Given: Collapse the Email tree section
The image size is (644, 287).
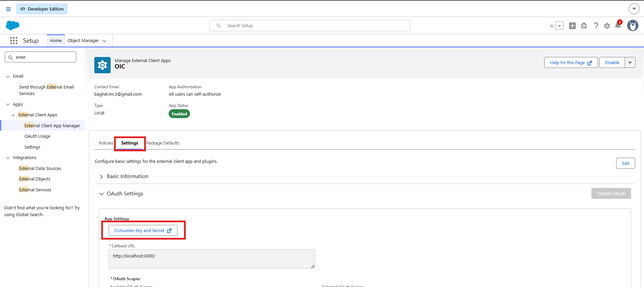Looking at the screenshot, I should 8,76.
